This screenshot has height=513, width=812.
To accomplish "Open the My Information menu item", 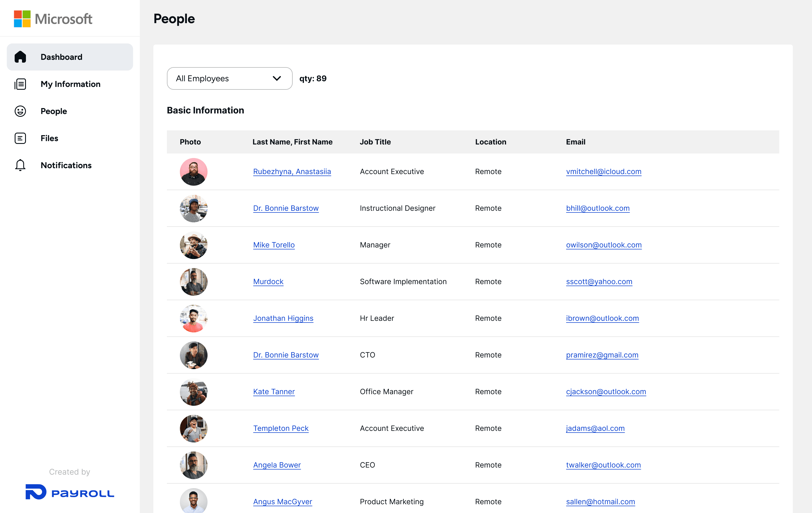I will (70, 84).
